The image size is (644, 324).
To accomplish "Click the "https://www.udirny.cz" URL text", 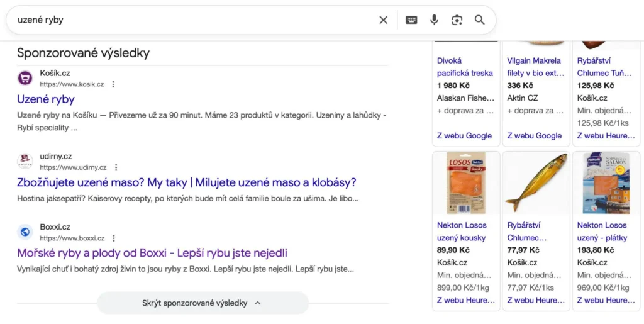I will tap(73, 167).
